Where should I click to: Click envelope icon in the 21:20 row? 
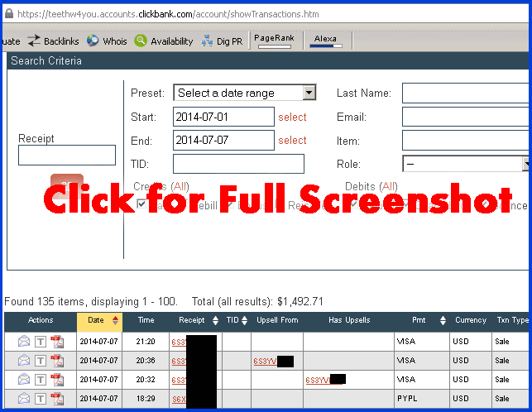(x=25, y=341)
